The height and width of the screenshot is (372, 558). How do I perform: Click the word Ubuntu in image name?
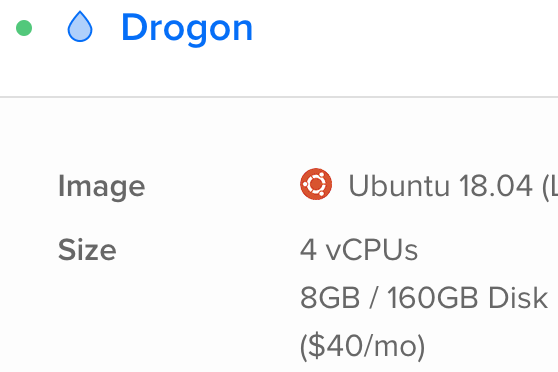399,185
